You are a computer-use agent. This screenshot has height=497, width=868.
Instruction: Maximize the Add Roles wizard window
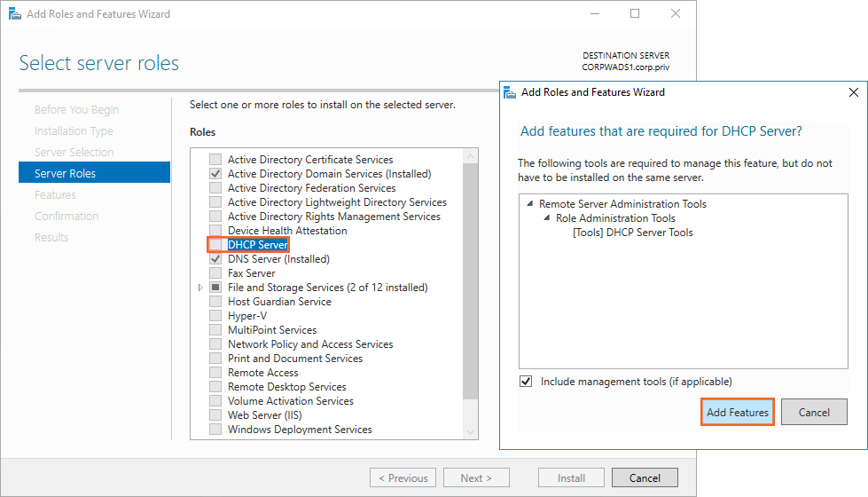coord(635,14)
